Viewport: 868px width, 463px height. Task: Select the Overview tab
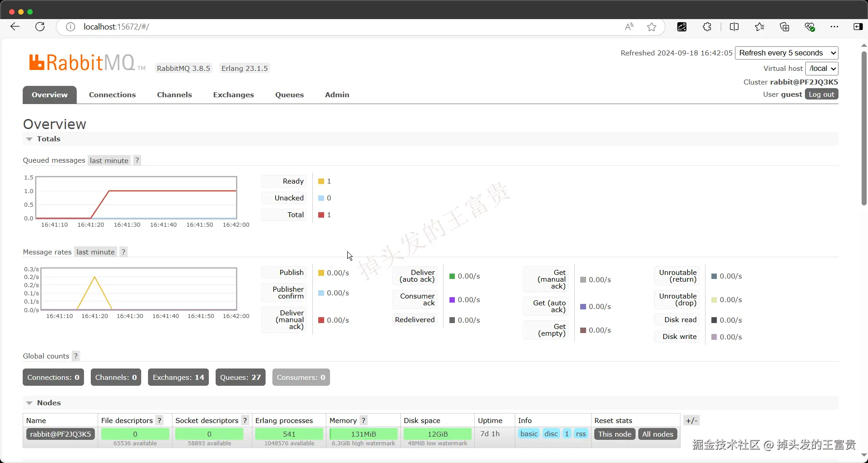49,95
